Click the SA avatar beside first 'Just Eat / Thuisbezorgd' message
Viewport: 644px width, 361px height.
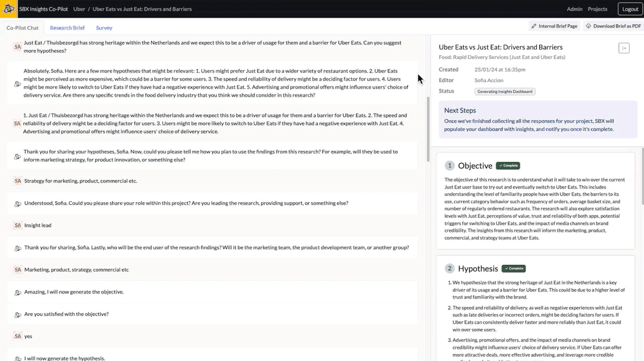17,47
